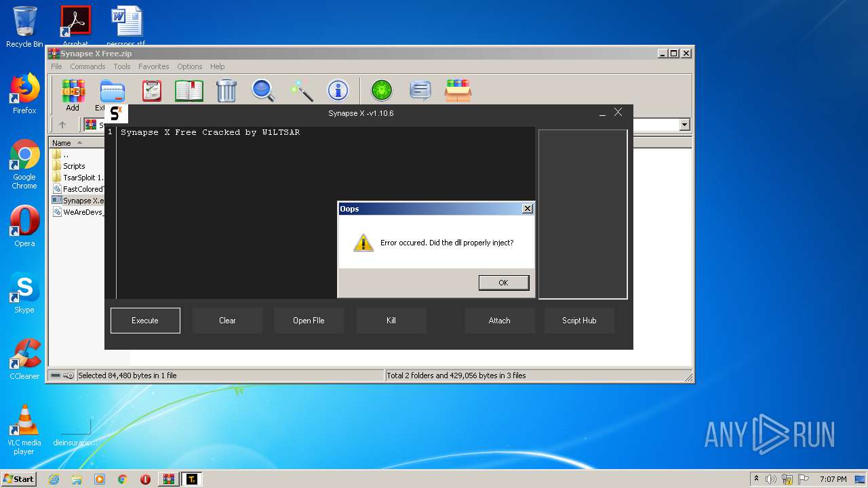
Task: Click the Chrome icon in the taskbar
Action: pos(123,479)
